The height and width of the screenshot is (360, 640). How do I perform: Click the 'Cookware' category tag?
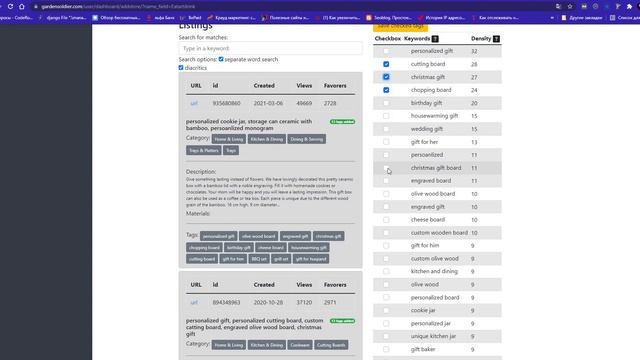[x=300, y=345]
